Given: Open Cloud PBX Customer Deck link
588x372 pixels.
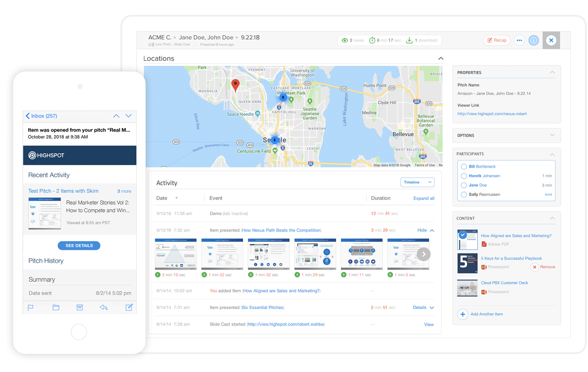Looking at the screenshot, I should (504, 282).
